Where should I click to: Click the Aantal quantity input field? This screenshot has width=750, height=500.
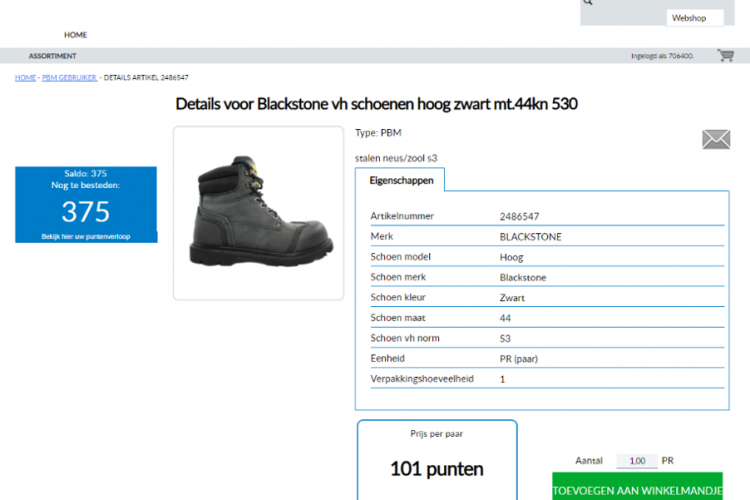[x=637, y=461]
